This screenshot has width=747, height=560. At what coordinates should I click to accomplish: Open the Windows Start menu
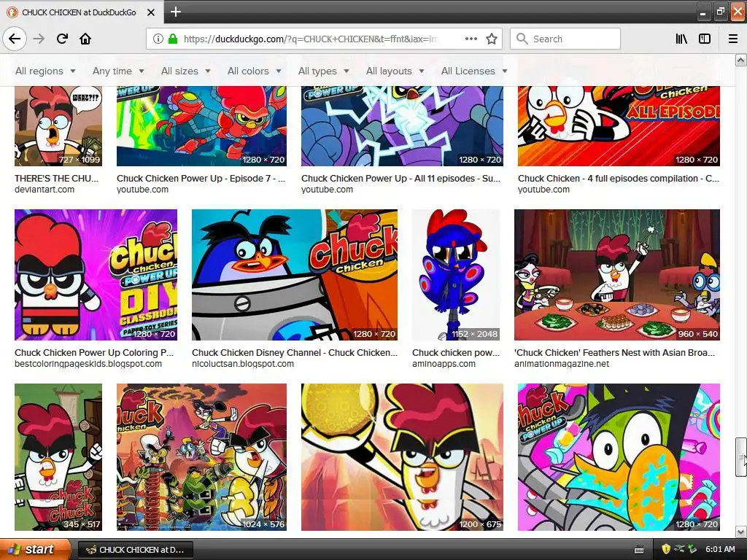(x=35, y=549)
